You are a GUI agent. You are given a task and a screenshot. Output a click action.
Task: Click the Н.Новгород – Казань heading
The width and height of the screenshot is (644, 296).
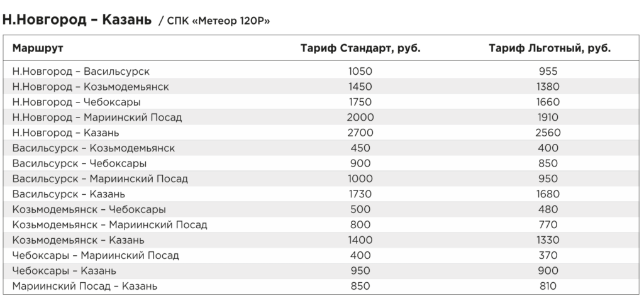click(77, 19)
